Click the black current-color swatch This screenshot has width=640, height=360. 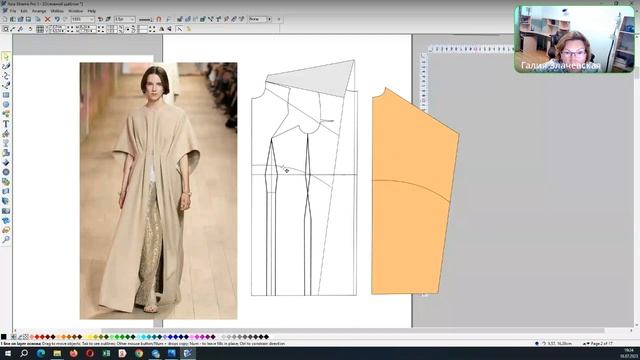[x=4, y=337]
